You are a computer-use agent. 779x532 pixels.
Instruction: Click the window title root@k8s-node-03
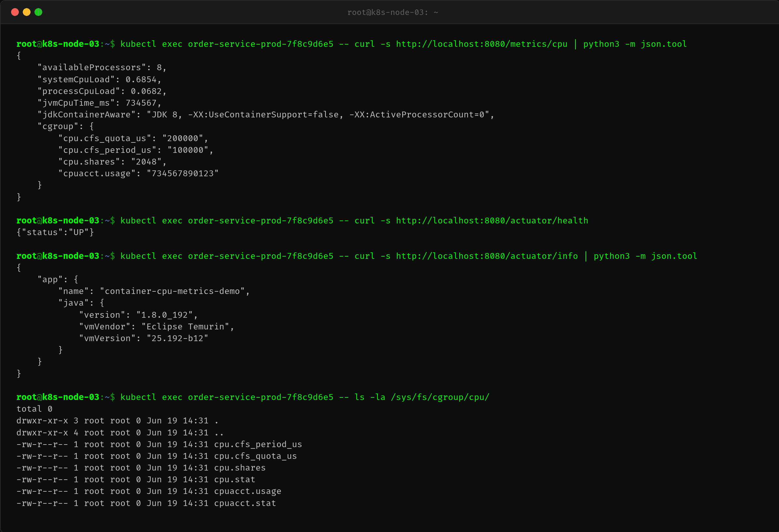click(x=392, y=12)
